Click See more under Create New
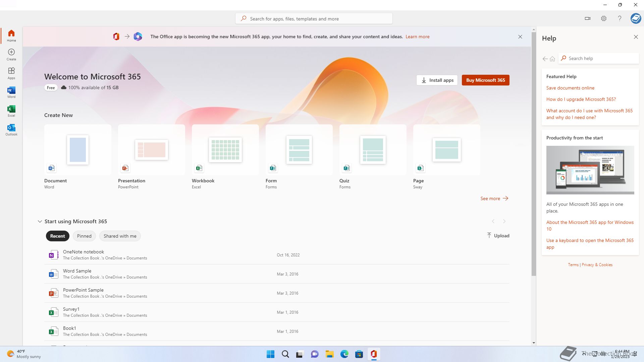Screen dimensions: 644x362 coord(494,198)
